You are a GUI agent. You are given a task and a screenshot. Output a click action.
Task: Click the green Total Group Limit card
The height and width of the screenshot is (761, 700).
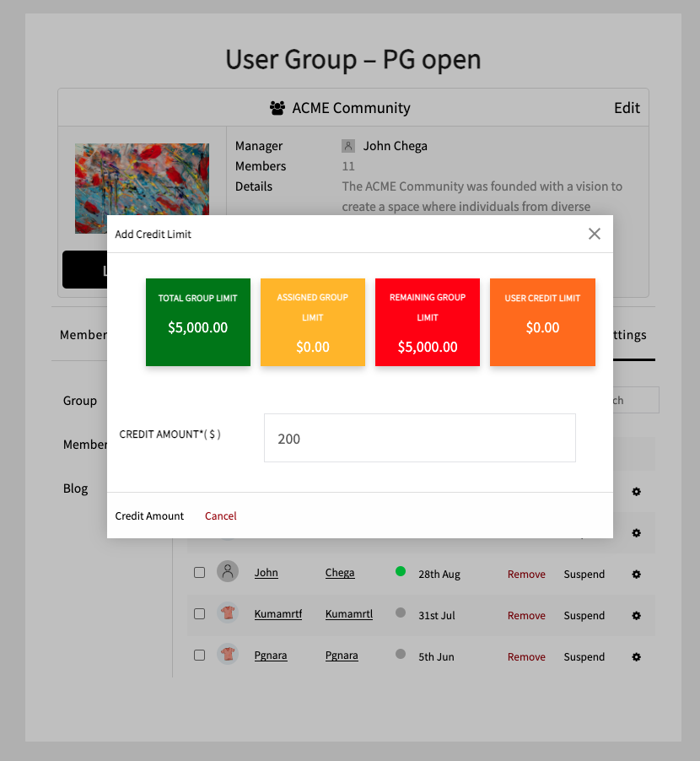click(198, 321)
